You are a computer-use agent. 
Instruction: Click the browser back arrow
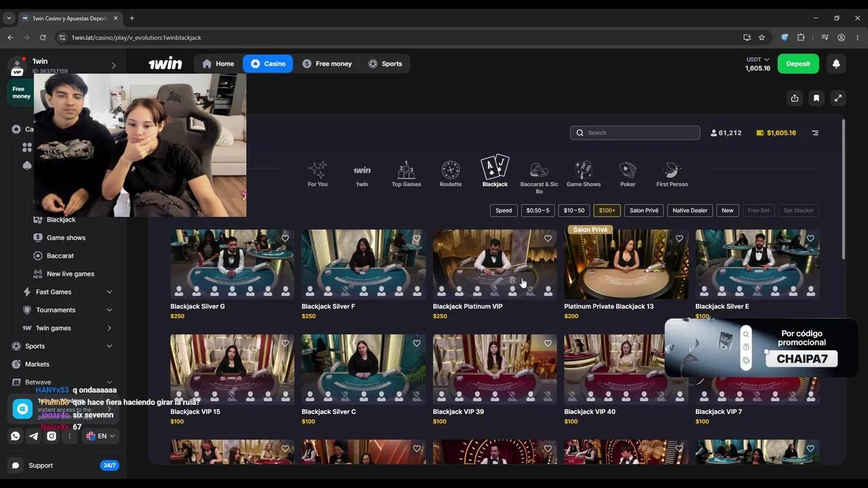pos(10,37)
